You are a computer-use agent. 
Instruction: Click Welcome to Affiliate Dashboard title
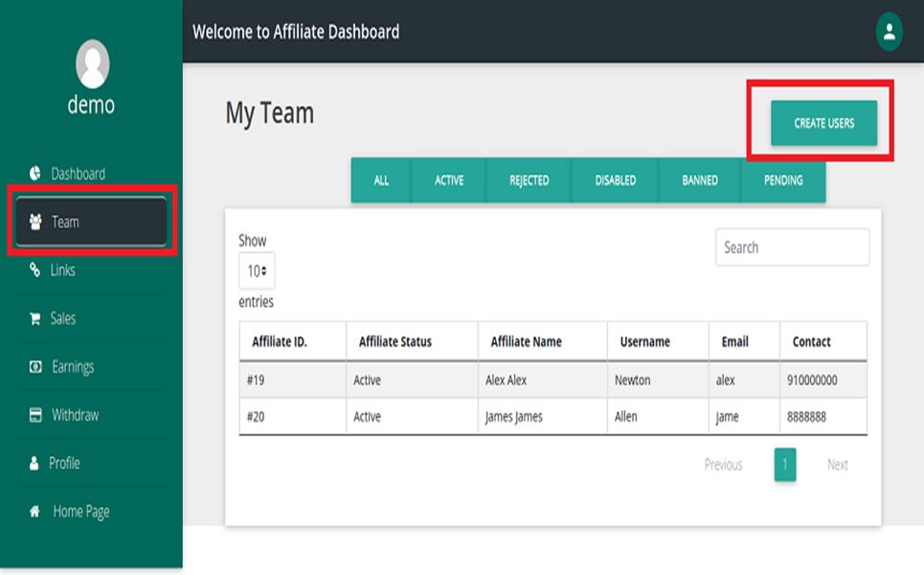click(x=296, y=32)
